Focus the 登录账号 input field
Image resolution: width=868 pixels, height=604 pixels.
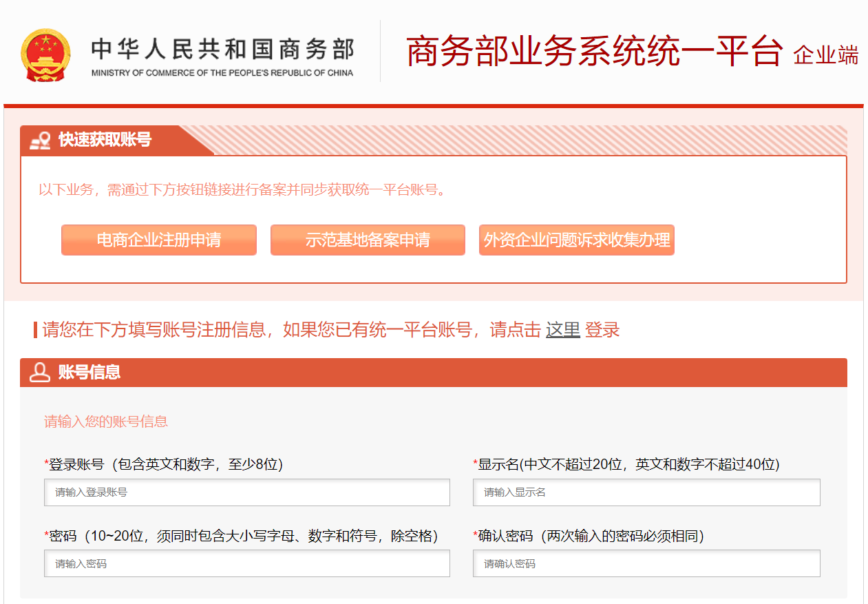(247, 492)
